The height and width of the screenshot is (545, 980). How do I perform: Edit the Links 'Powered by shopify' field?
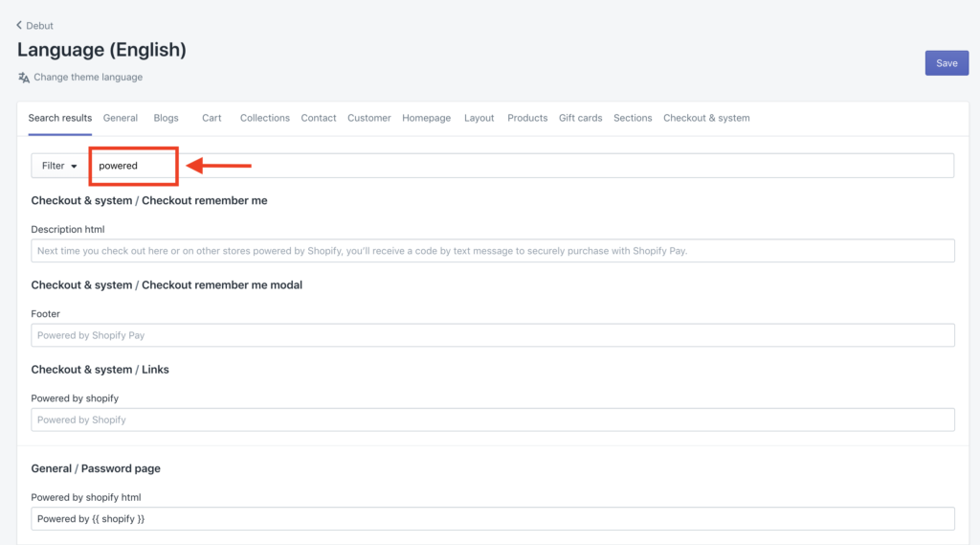point(493,420)
